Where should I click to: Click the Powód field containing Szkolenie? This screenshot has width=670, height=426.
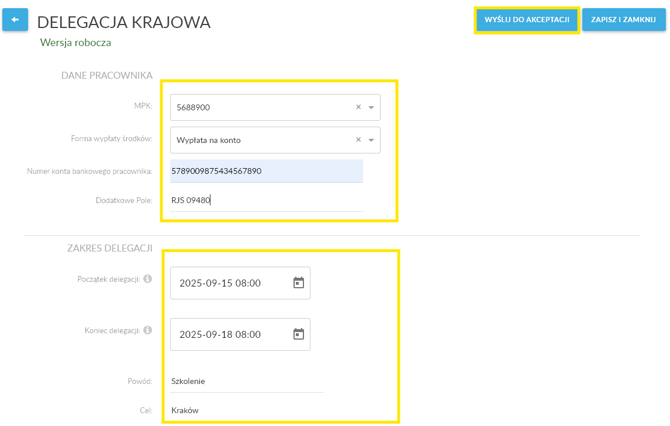pos(246,381)
